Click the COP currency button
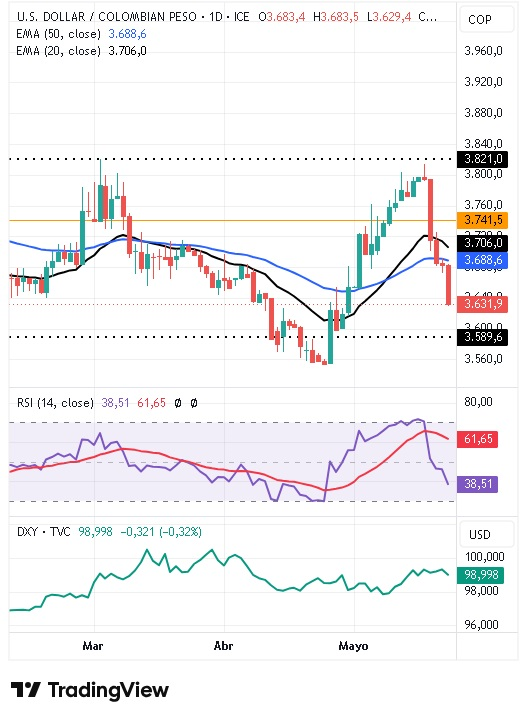 (x=487, y=19)
